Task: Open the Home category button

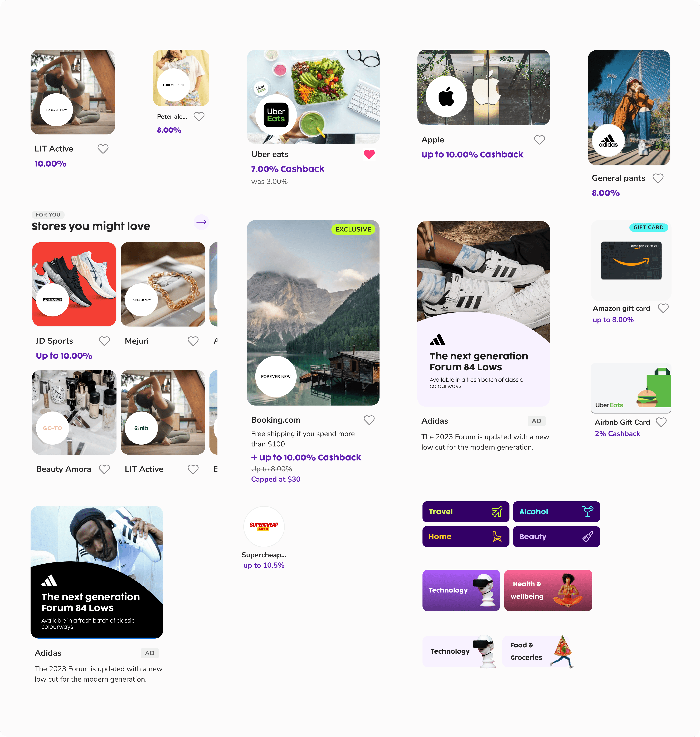Action: tap(466, 537)
